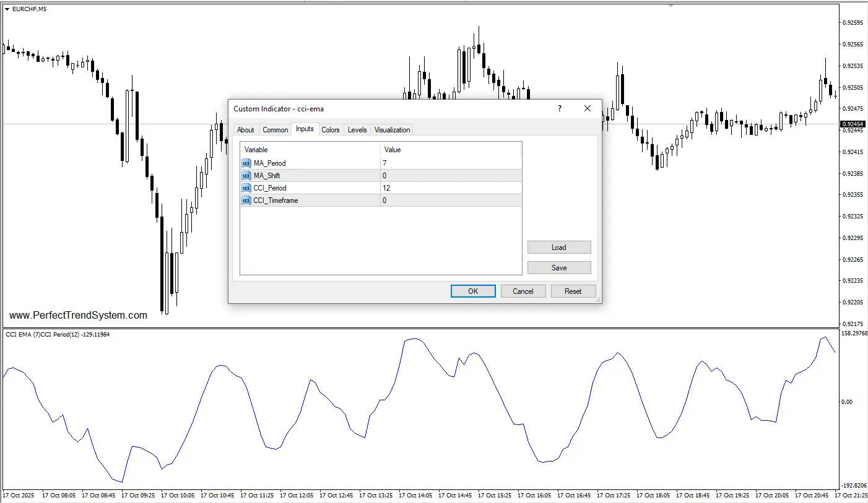Expand the EURCHF,M5 chart title arrow

tap(7, 9)
